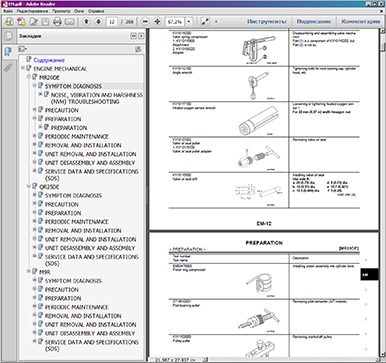Select SERVICE DATA AND SPECIFICATIONS under M9R
The width and height of the screenshot is (386, 363).
pos(92,345)
